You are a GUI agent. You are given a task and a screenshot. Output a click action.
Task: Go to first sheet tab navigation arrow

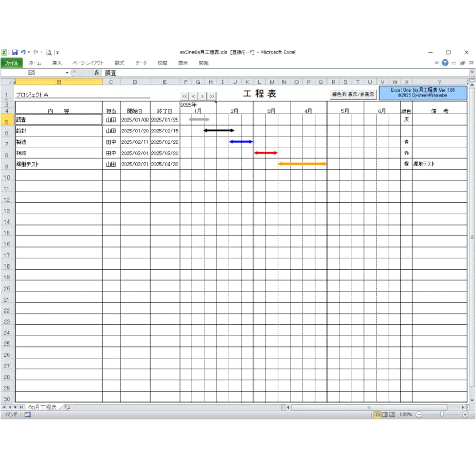click(x=4, y=407)
